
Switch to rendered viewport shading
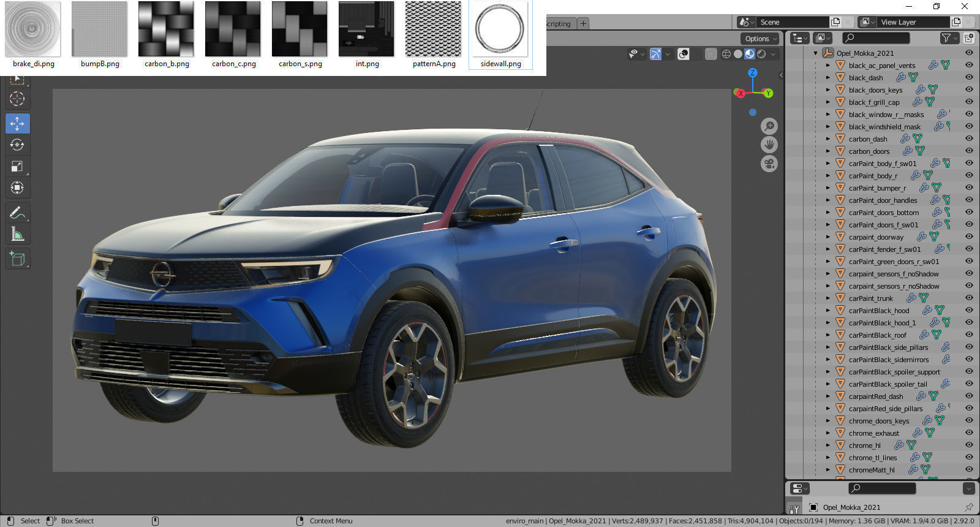pyautogui.click(x=761, y=54)
